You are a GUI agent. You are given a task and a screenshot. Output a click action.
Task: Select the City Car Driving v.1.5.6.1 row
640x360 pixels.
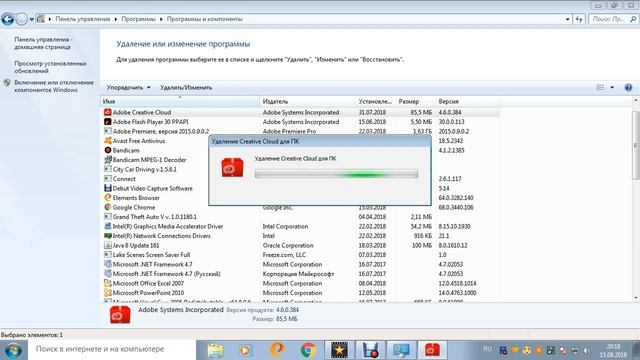tap(300, 169)
